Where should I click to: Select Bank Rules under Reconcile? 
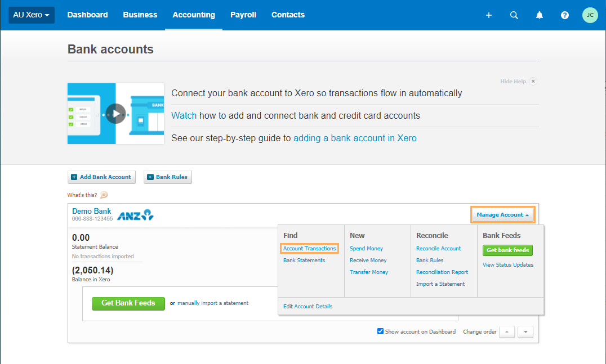(x=430, y=260)
